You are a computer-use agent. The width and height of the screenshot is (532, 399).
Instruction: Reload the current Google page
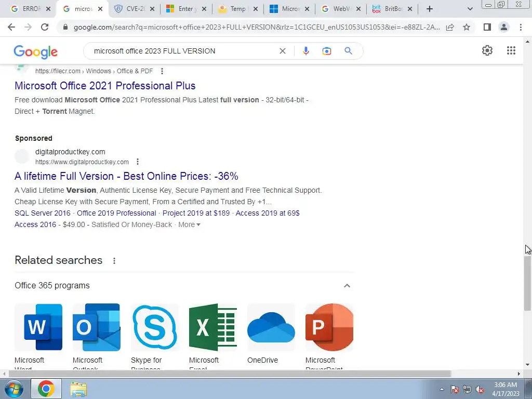(45, 27)
